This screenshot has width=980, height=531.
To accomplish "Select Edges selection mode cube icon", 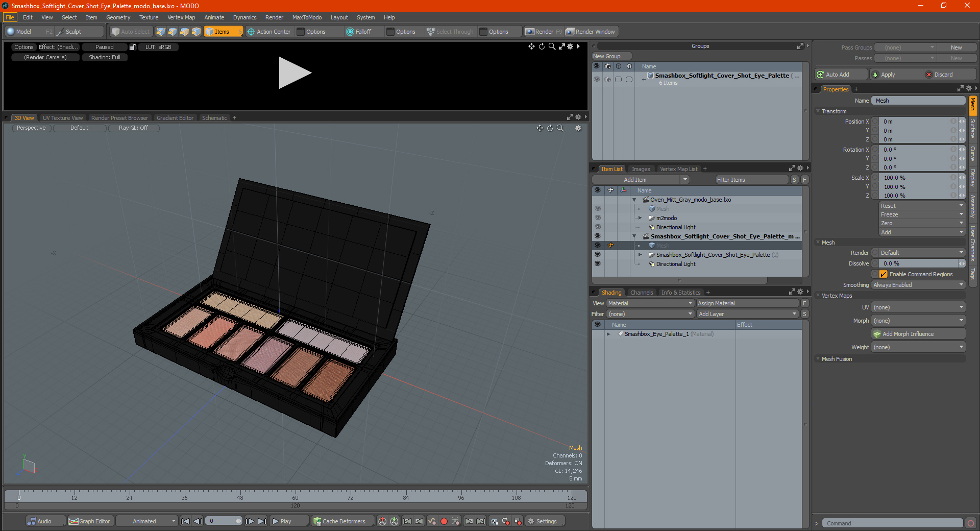I will coord(173,32).
